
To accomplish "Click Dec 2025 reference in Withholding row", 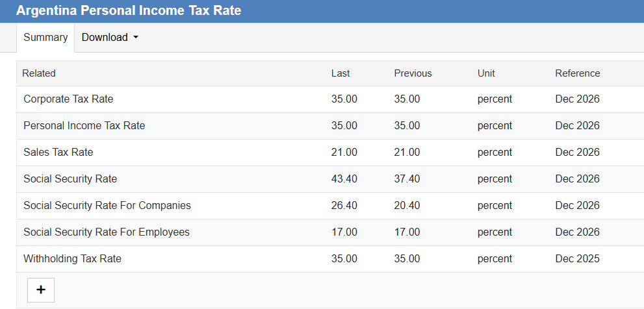I will (578, 258).
